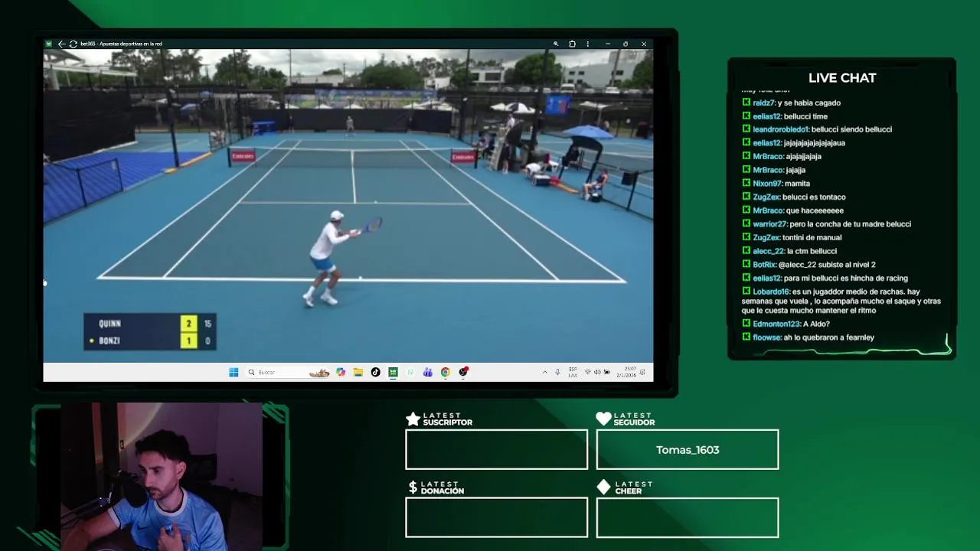Viewport: 980px width, 551px height.
Task: Select chat user Lobardo16
Action: click(771, 292)
